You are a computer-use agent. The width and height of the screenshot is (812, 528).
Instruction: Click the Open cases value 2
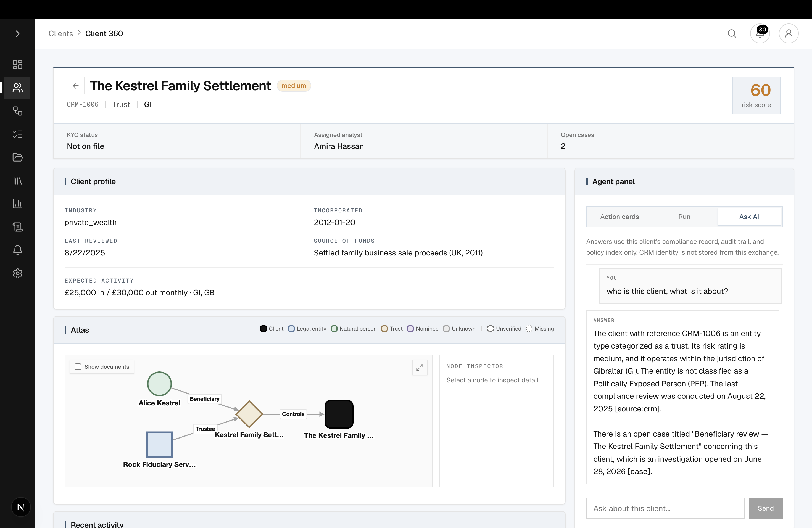click(563, 146)
